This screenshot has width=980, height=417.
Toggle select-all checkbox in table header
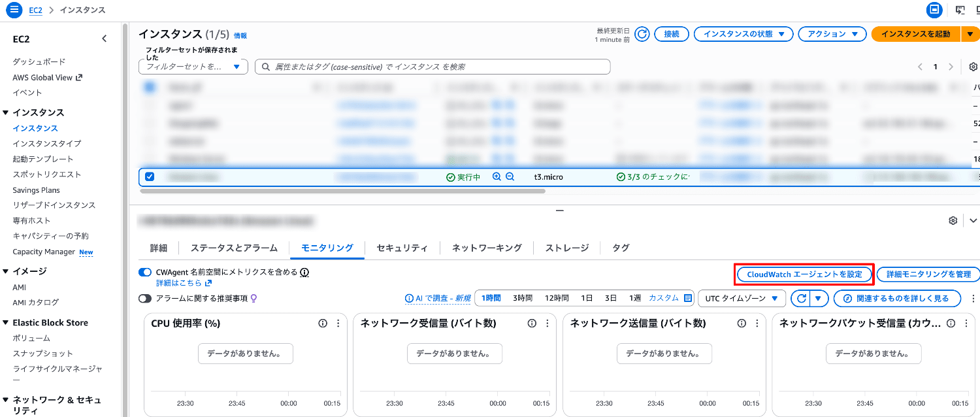pos(150,86)
